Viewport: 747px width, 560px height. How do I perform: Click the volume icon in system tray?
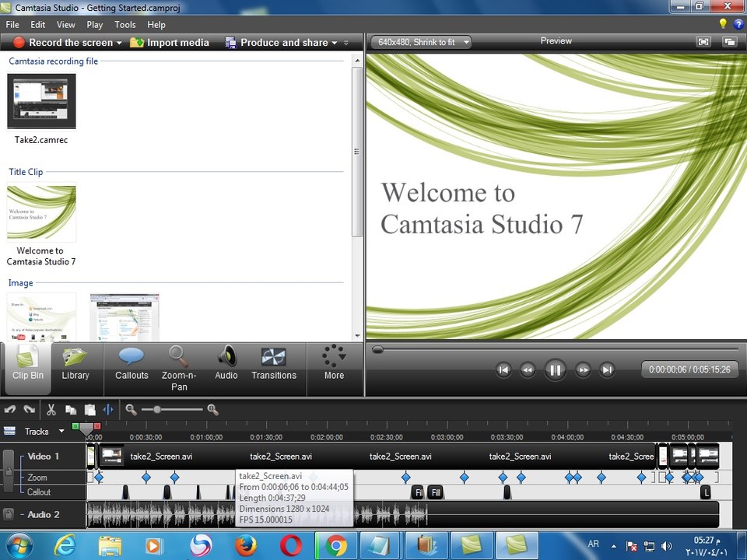point(667,546)
